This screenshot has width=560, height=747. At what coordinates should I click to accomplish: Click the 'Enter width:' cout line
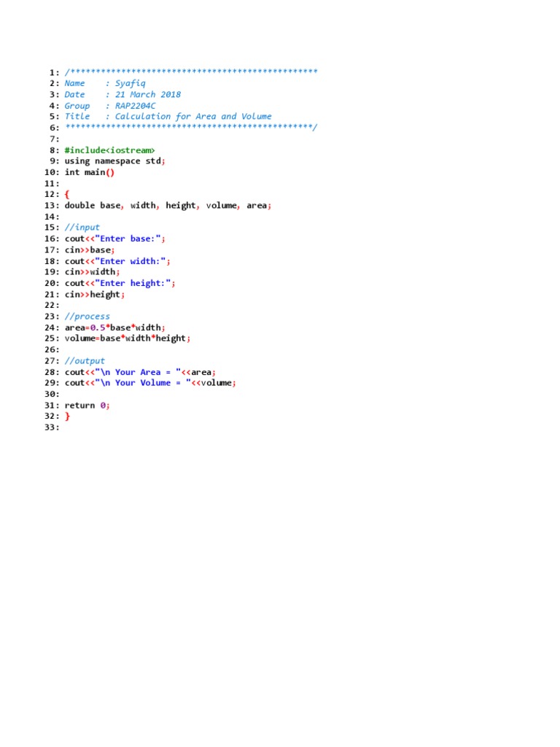pyautogui.click(x=117, y=261)
